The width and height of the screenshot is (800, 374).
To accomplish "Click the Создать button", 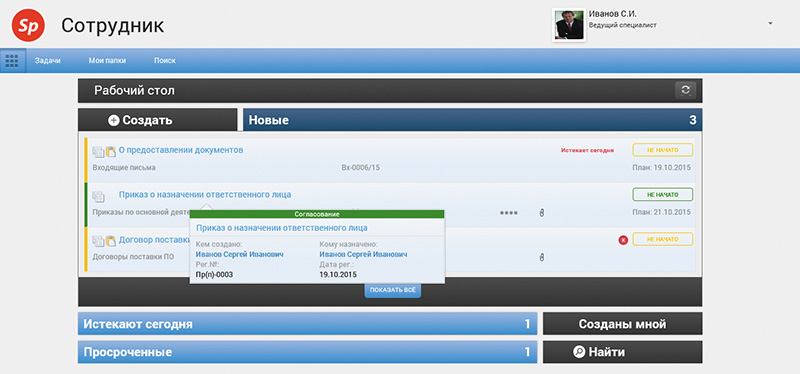I will 158,120.
